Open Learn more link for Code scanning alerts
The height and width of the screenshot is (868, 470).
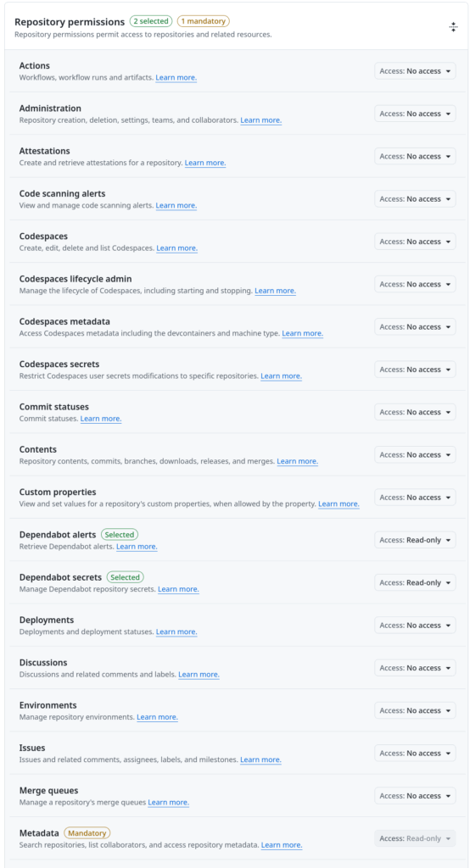(x=176, y=205)
